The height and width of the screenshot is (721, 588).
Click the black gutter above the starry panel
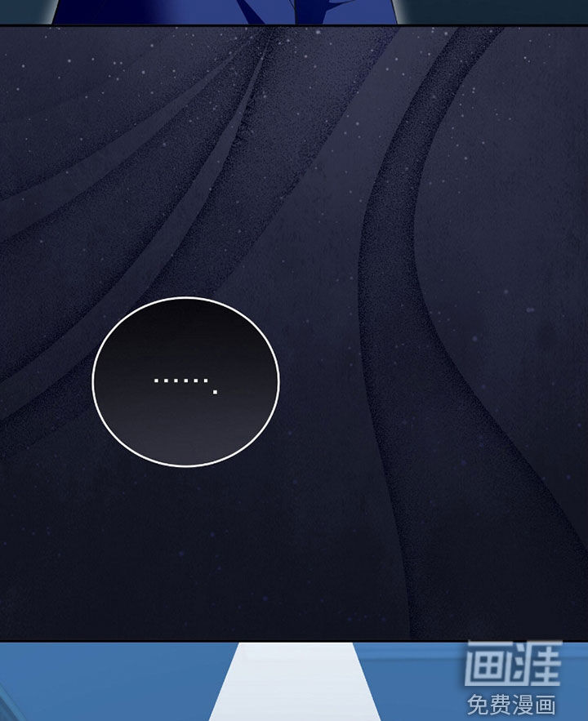[294, 25]
